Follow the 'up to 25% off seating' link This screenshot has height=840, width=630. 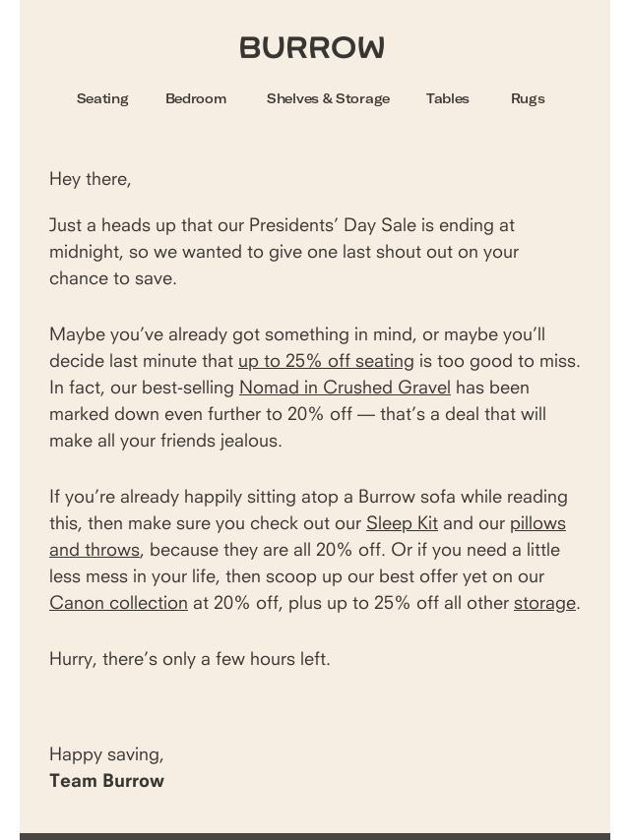326,361
